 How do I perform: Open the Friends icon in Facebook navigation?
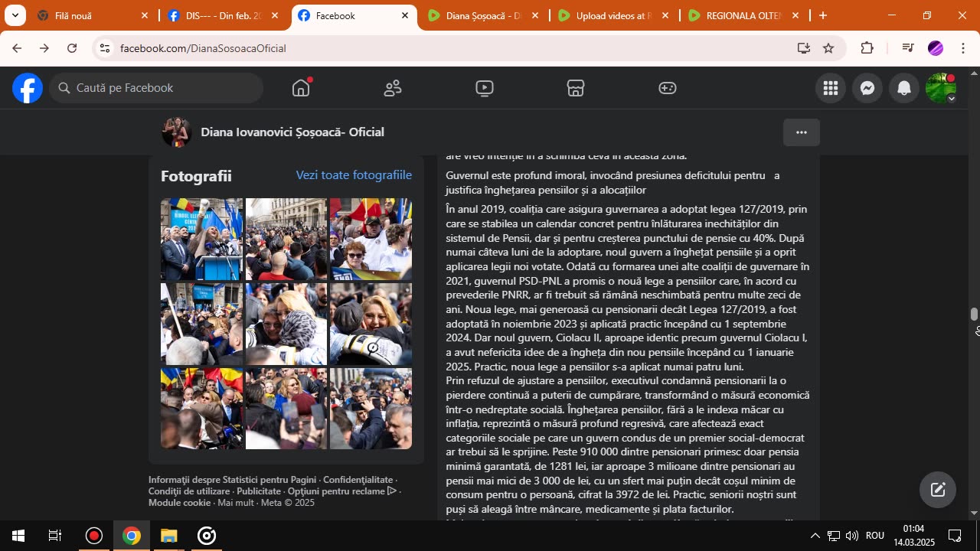(x=393, y=88)
